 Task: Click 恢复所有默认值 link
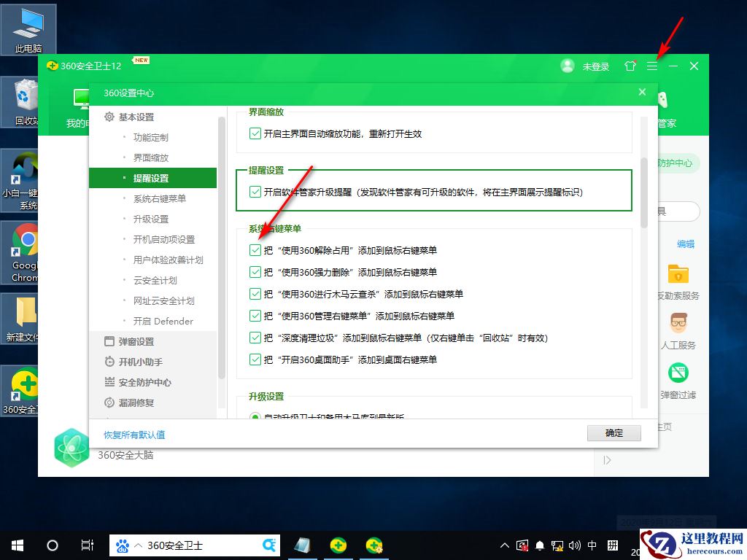[x=134, y=435]
